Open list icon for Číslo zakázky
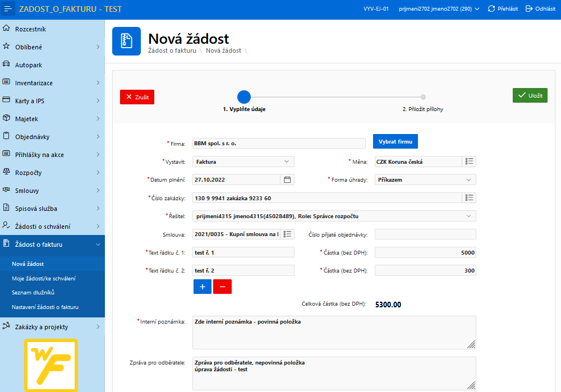 (x=469, y=198)
